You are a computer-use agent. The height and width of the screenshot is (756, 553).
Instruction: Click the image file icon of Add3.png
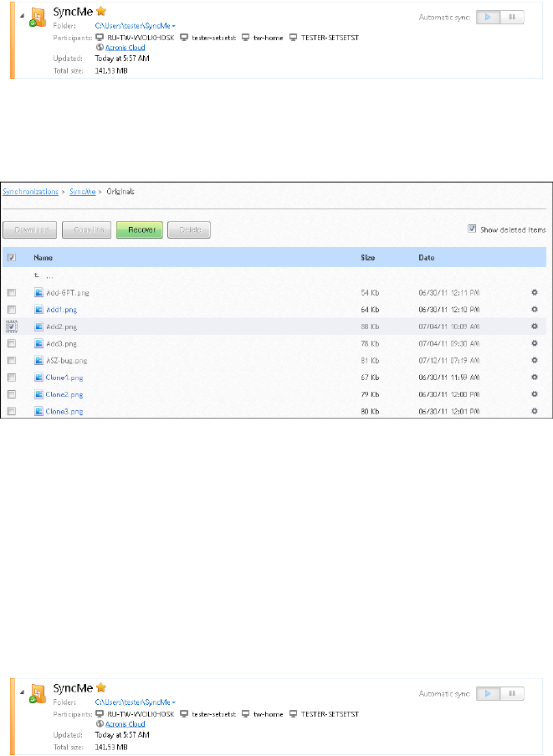[x=39, y=343]
